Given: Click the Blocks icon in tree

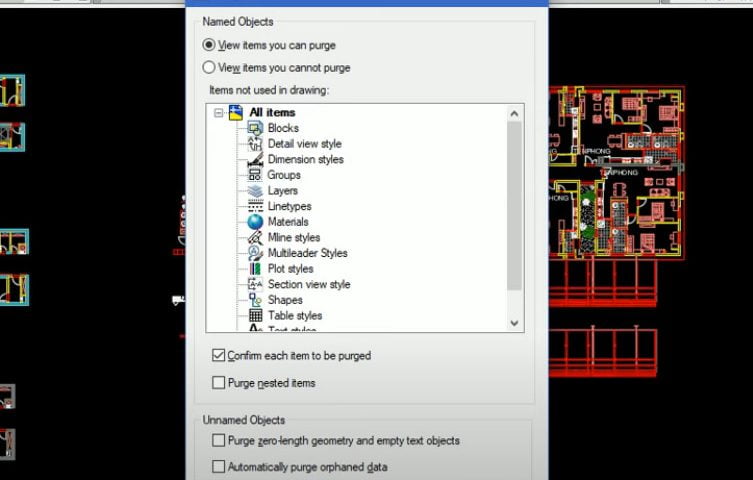Looking at the screenshot, I should pyautogui.click(x=255, y=128).
